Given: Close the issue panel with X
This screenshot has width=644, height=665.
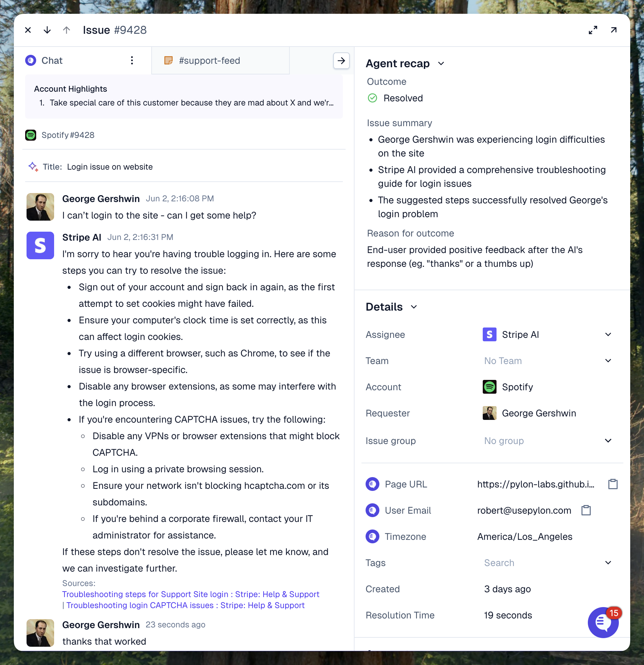Looking at the screenshot, I should tap(28, 30).
